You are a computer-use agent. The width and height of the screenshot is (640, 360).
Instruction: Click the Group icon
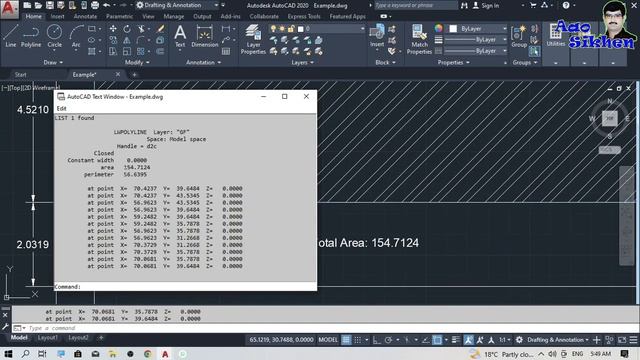(519, 36)
